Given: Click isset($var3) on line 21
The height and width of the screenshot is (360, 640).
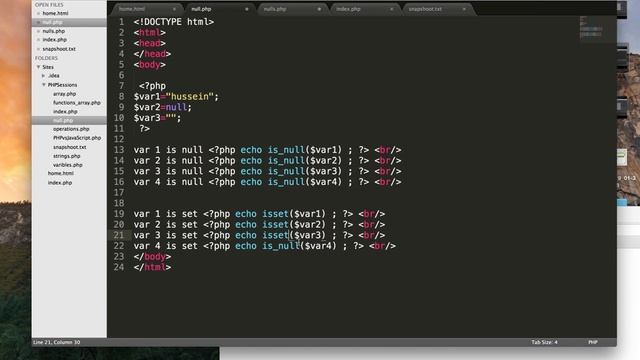Looking at the screenshot, I should (x=294, y=235).
